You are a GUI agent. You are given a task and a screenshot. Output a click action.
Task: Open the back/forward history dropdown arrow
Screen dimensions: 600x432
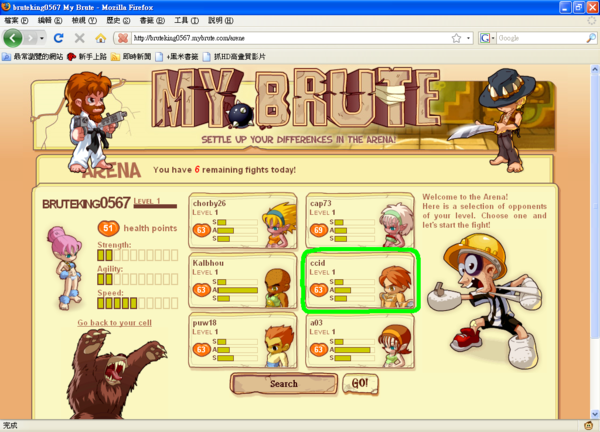click(x=41, y=38)
